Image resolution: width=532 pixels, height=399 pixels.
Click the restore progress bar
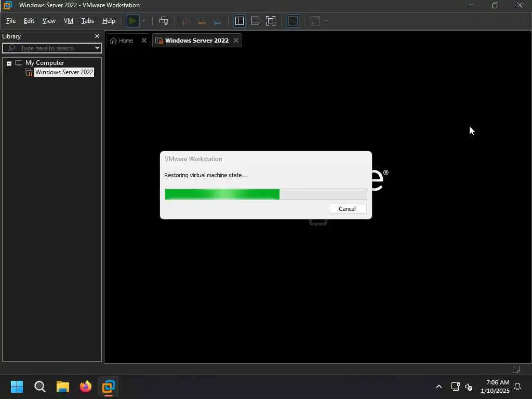coord(265,194)
